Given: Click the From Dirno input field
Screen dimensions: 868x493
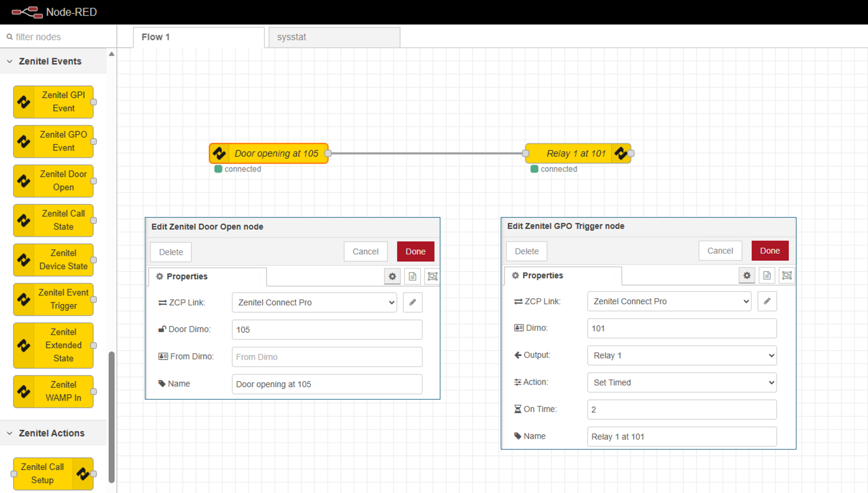Looking at the screenshot, I should pyautogui.click(x=327, y=357).
